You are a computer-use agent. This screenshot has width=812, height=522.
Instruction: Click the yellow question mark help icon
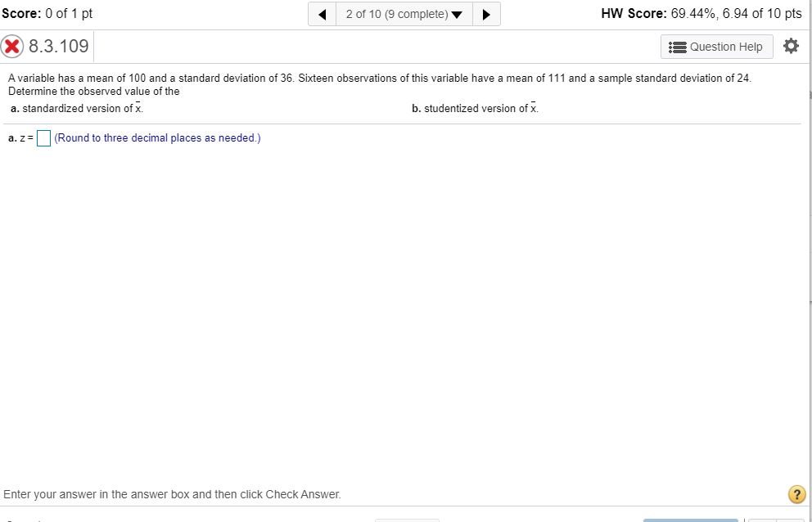pos(797,495)
